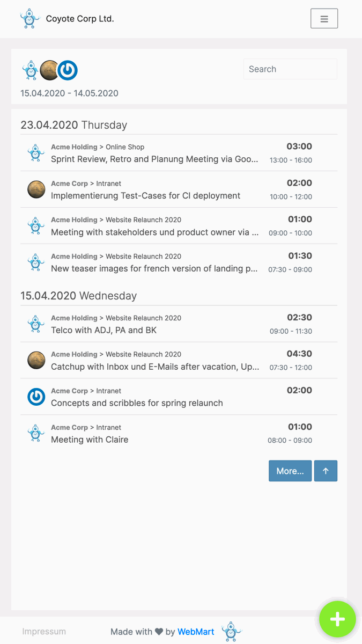
Task: Open the Impressum footer link
Action: (x=44, y=632)
